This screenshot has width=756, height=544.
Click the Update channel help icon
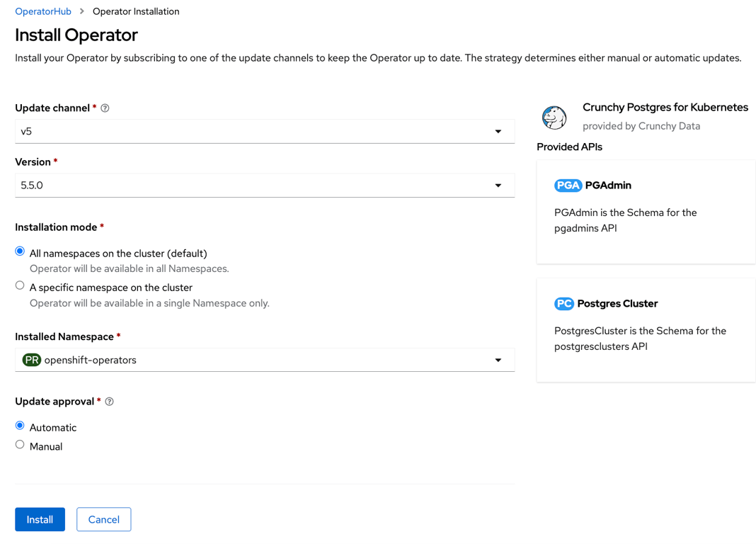[105, 108]
